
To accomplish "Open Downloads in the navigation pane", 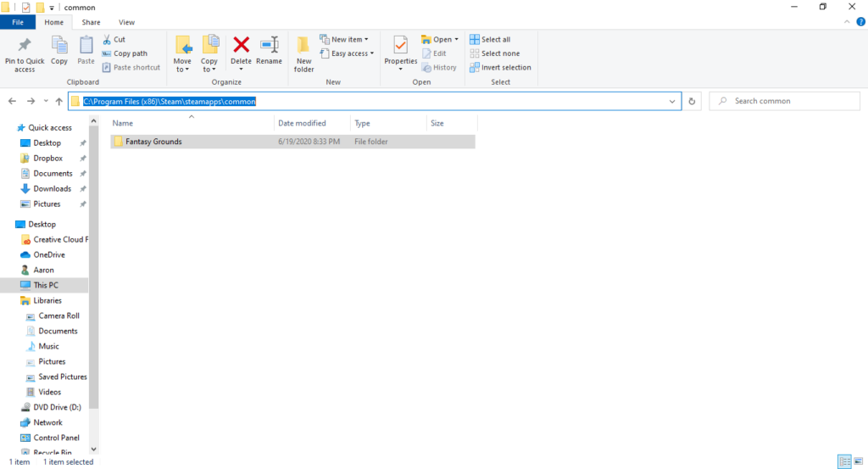I will (52, 189).
